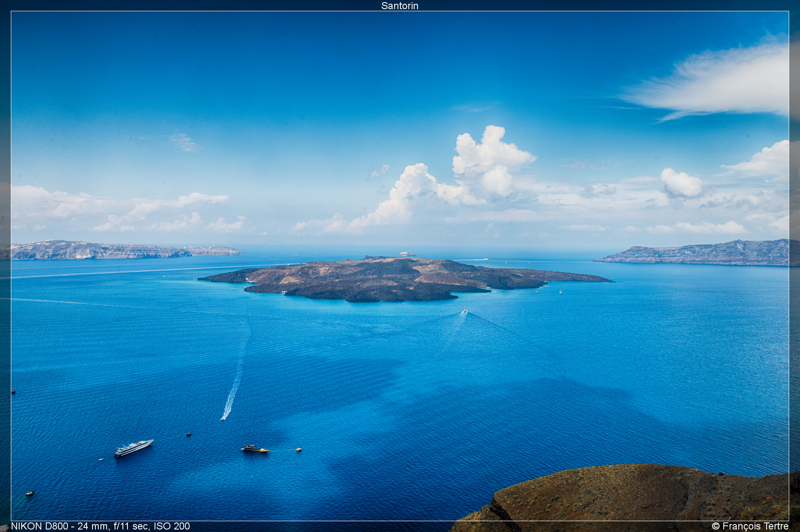Click the "© François Tertre" copyright text
The image size is (800, 532).
pos(750,526)
